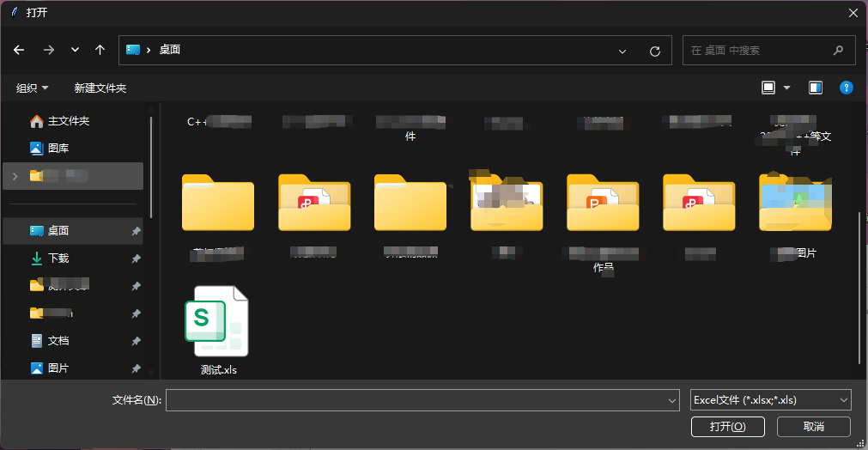The width and height of the screenshot is (868, 450).
Task: Unpin 桌面 using its pin icon
Action: pyautogui.click(x=136, y=231)
